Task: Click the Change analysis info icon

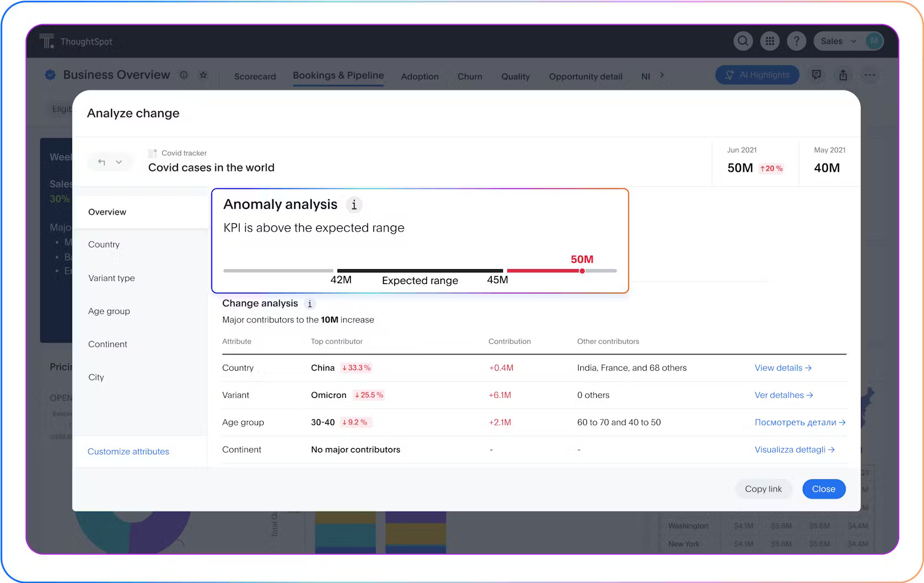Action: click(309, 304)
